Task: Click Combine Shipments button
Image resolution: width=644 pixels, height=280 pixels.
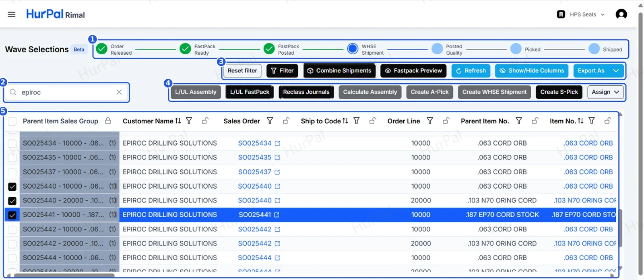Action: (x=339, y=71)
